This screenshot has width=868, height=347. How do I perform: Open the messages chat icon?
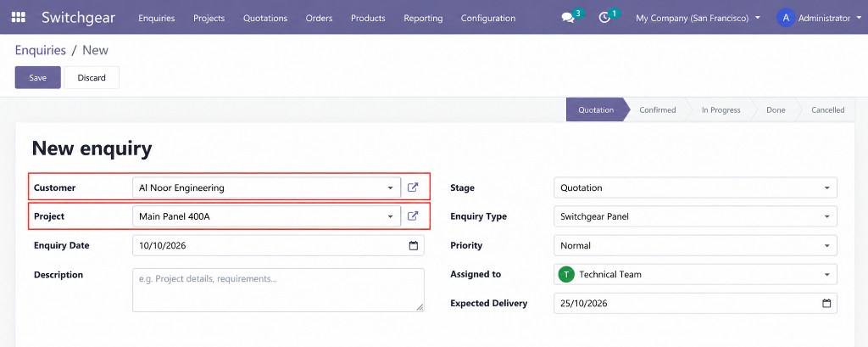point(568,18)
